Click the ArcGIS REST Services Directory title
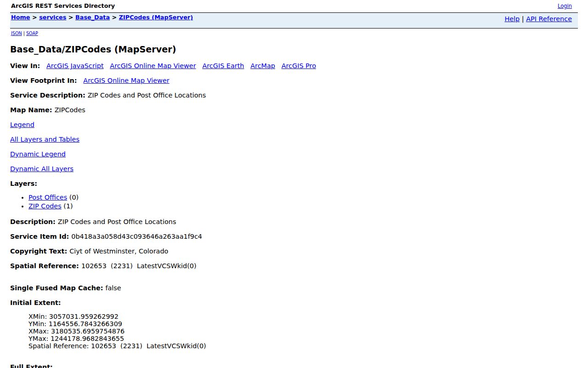 tap(63, 6)
